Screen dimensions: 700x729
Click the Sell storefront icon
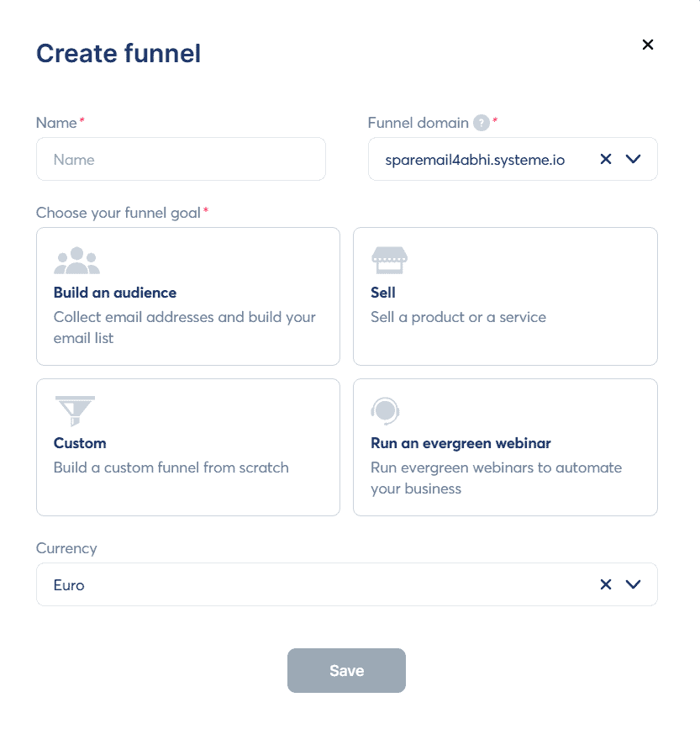coord(389,261)
